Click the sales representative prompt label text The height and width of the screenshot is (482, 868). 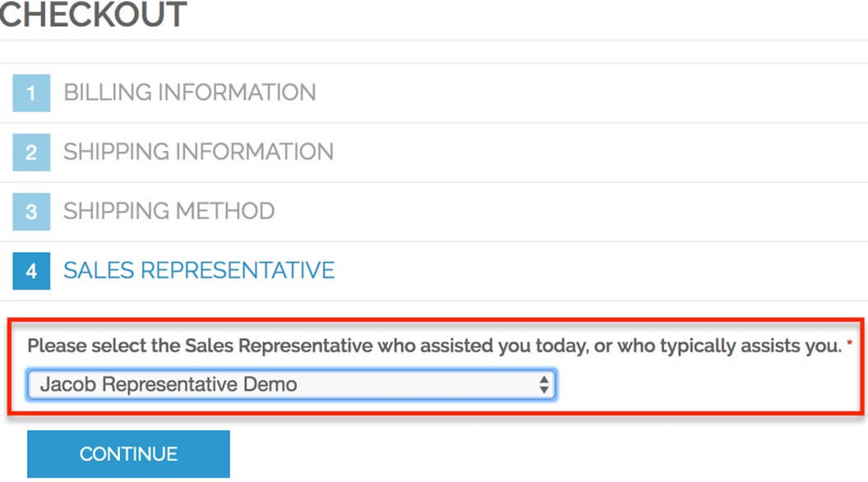pyautogui.click(x=434, y=346)
